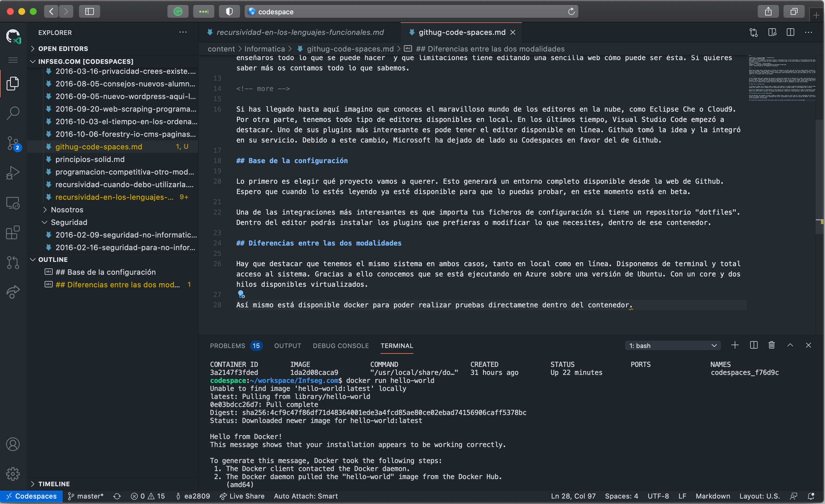Select the Run and Debug icon

[13, 173]
